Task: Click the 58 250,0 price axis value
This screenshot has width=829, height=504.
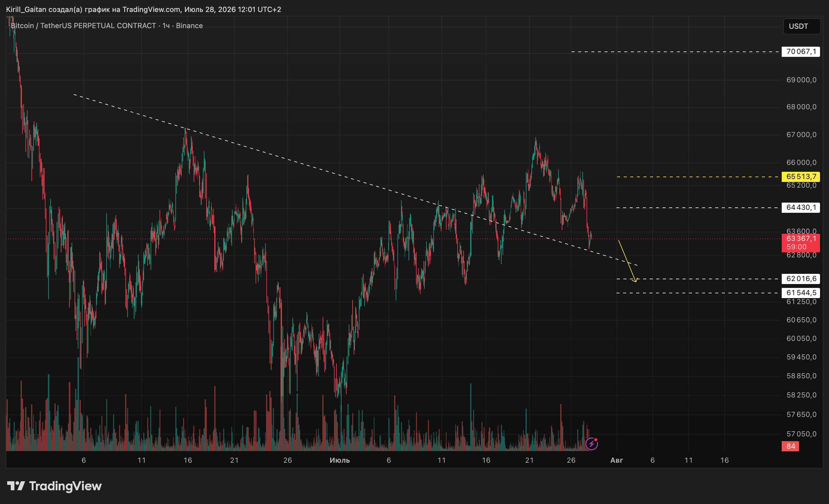Action: 801,395
